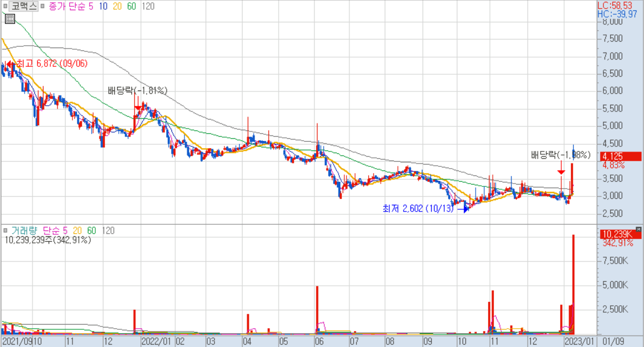Click the 2023/01 date axis label
This screenshot has width=644, height=347.
[x=579, y=341]
